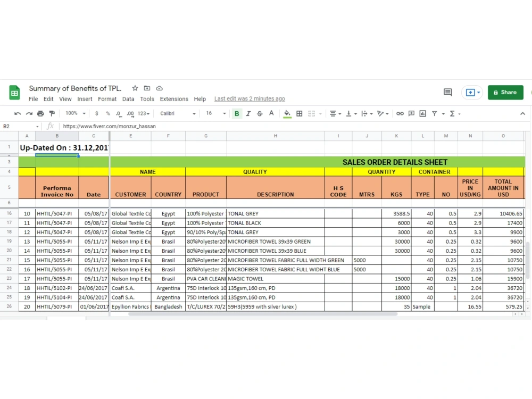Open the File menu
The image size is (532, 399).
[x=33, y=99]
